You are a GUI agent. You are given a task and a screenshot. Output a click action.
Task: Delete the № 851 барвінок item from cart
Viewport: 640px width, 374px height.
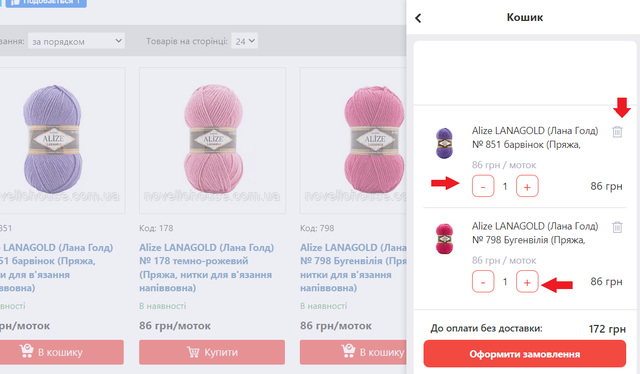[x=617, y=132]
